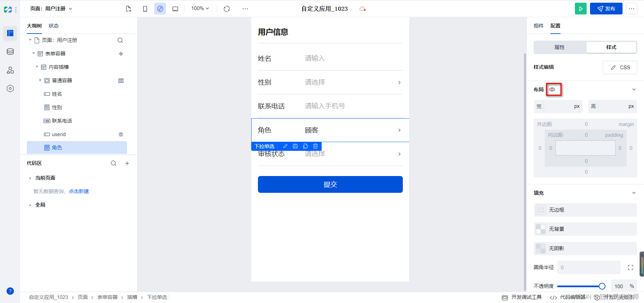This screenshot has width=644, height=303.
Task: Collapse the 当前页面 section
Action: 30,178
